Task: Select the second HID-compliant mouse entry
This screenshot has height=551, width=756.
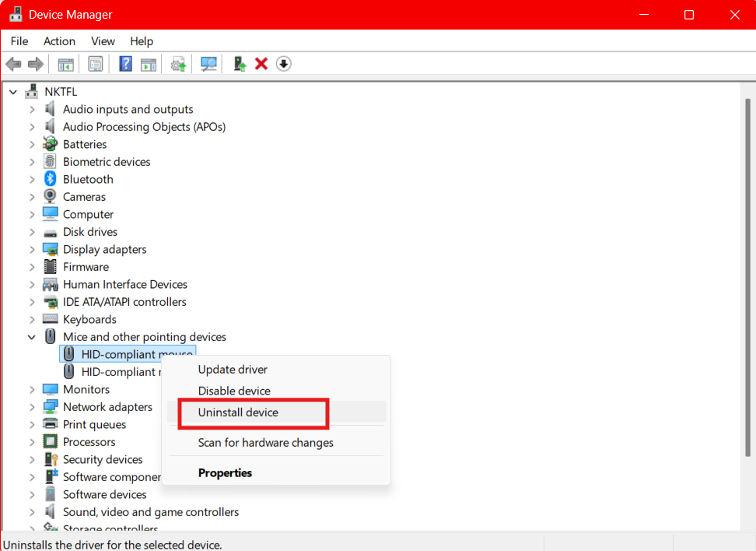Action: tap(112, 371)
